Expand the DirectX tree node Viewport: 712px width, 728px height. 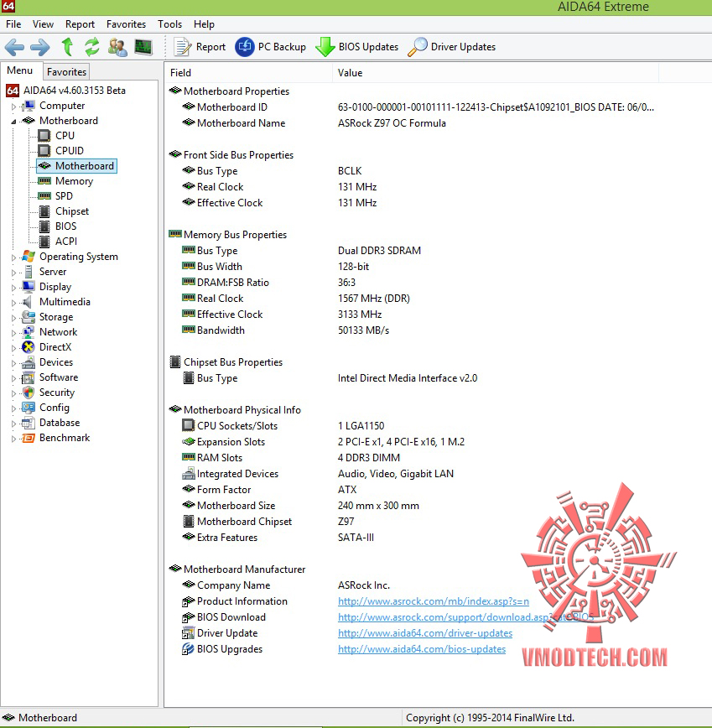click(13, 348)
